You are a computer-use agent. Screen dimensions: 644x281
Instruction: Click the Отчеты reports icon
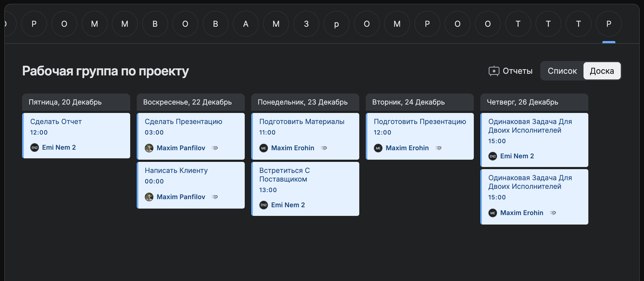point(494,71)
